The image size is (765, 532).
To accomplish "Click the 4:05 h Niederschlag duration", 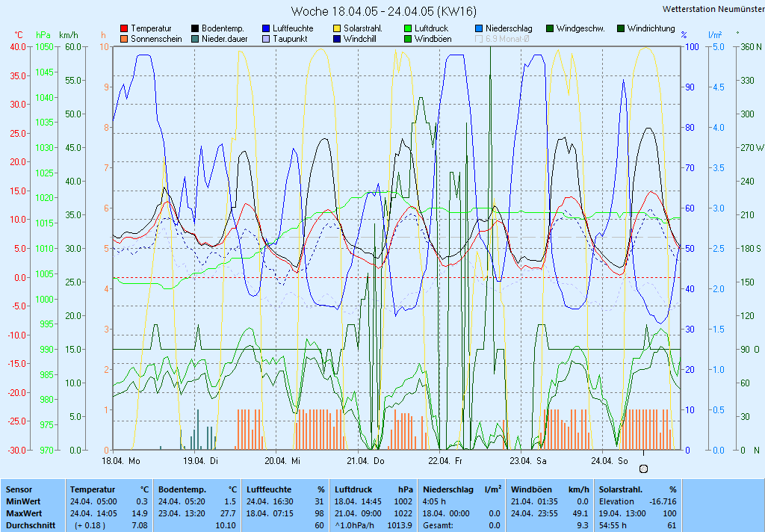I will [x=434, y=501].
